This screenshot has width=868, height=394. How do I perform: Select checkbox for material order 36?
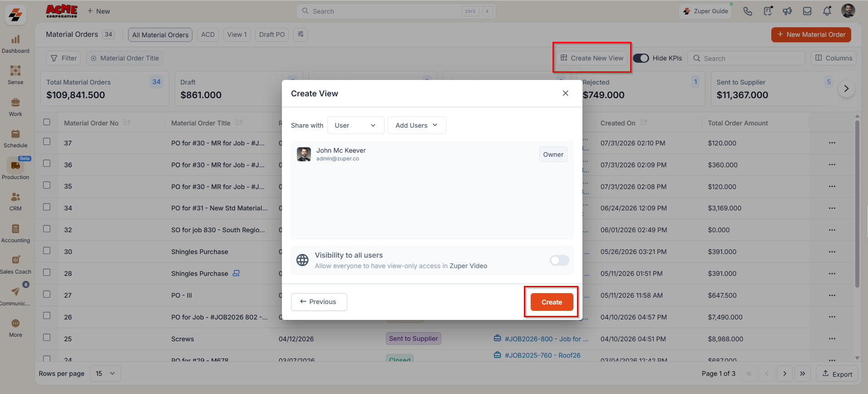pos(47,164)
